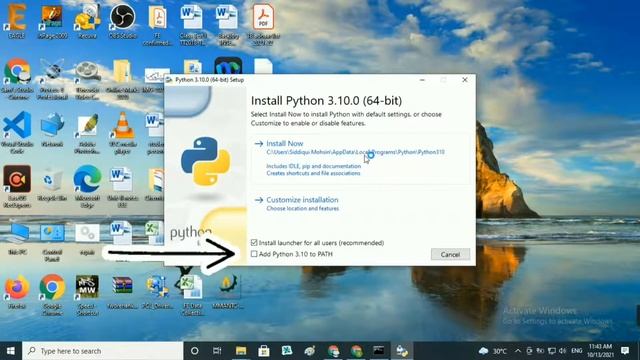
Task: Untick Install launcher for all users checkbox
Action: [254, 242]
